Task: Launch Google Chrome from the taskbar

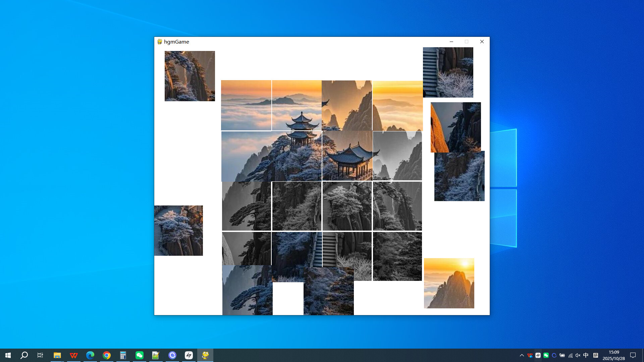Action: [x=106, y=355]
